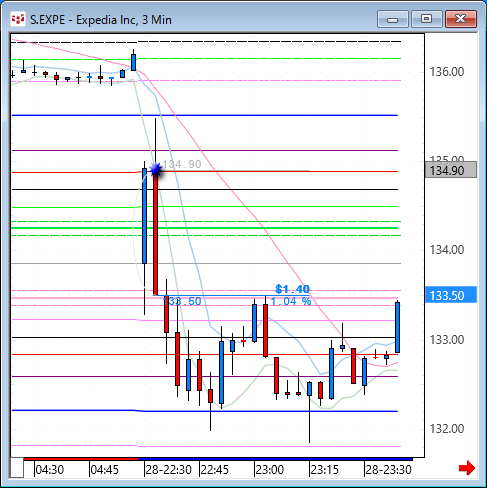487x488 pixels.
Task: Click the 23:00 time axis marker
Action: click(x=269, y=470)
